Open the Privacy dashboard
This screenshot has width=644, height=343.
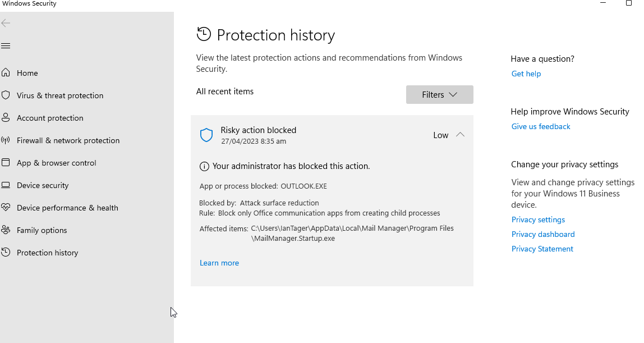point(542,234)
